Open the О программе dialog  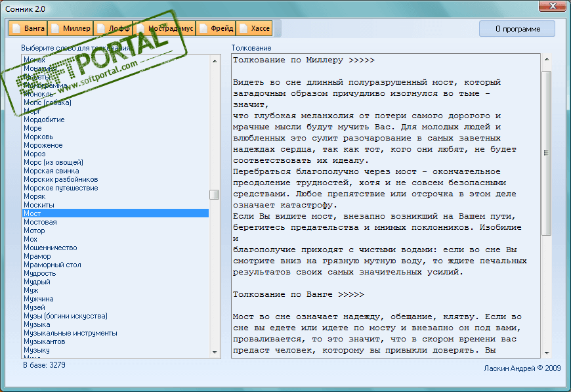517,29
